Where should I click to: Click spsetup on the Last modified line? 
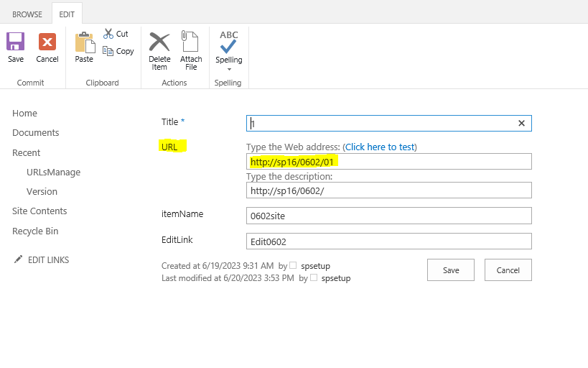click(336, 278)
